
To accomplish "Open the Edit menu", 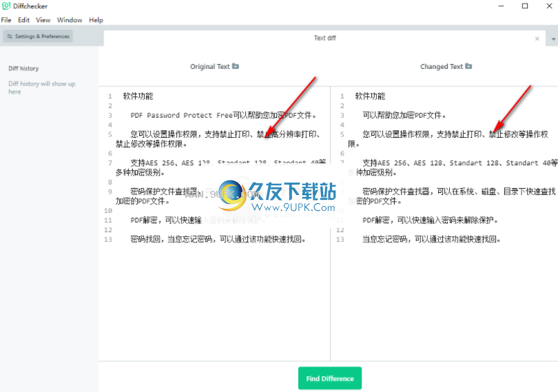I will pyautogui.click(x=23, y=20).
